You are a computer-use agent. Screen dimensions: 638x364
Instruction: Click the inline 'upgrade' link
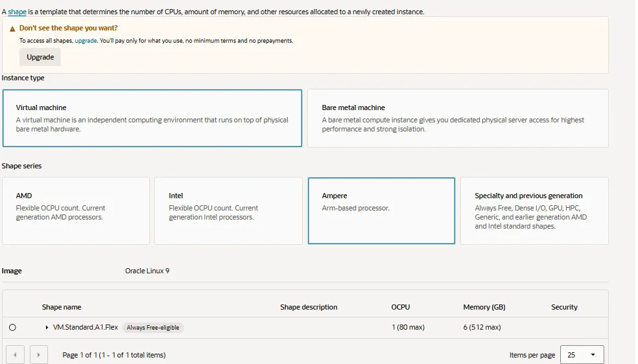(x=86, y=41)
